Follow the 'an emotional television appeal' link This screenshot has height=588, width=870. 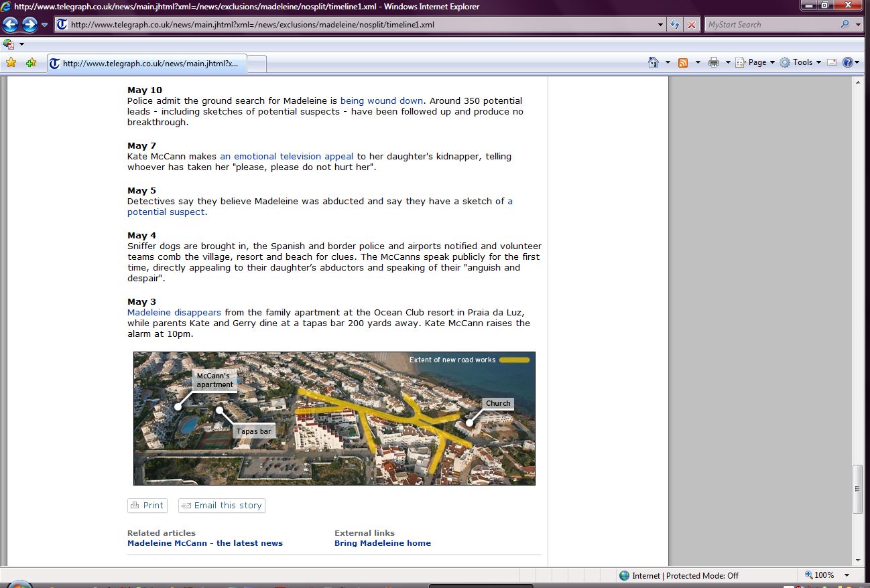point(286,157)
